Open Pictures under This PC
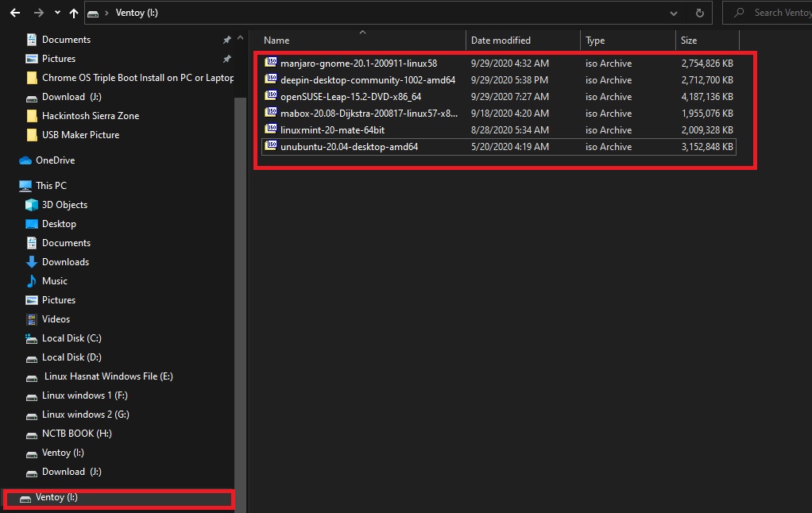 tap(59, 300)
